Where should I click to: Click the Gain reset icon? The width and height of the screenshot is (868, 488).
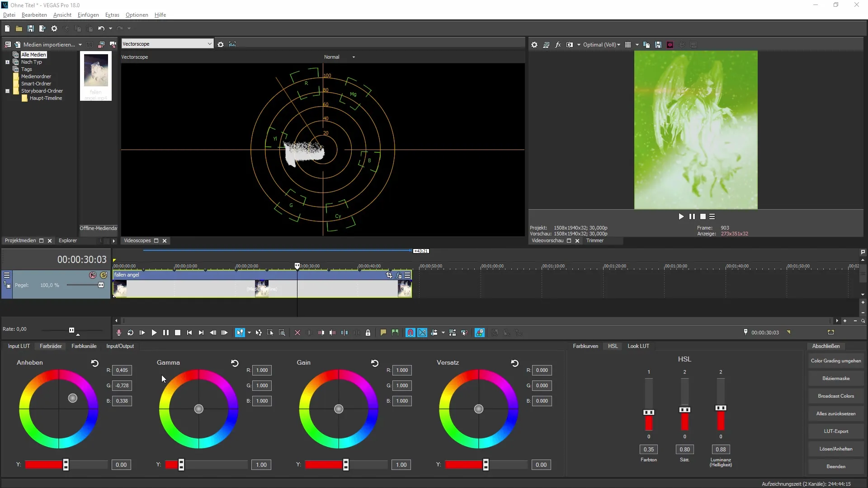[x=375, y=363]
